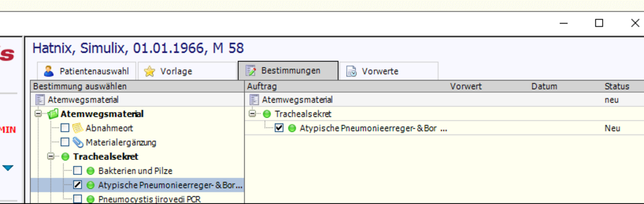
Task: Uncheck Atypische Pneumonieerreger in Auftrag list
Action: [279, 128]
